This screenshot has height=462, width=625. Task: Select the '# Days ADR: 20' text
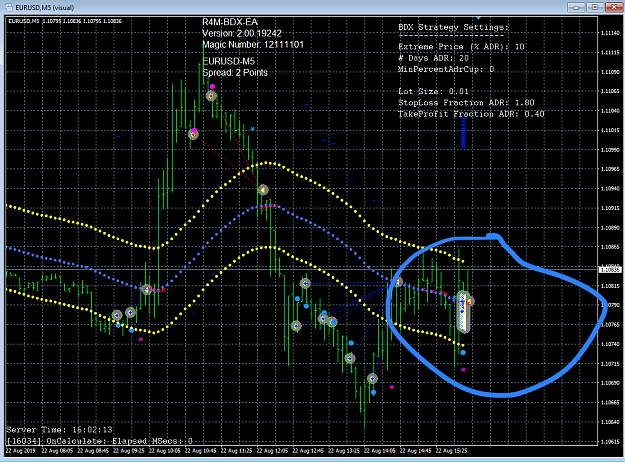tap(434, 58)
